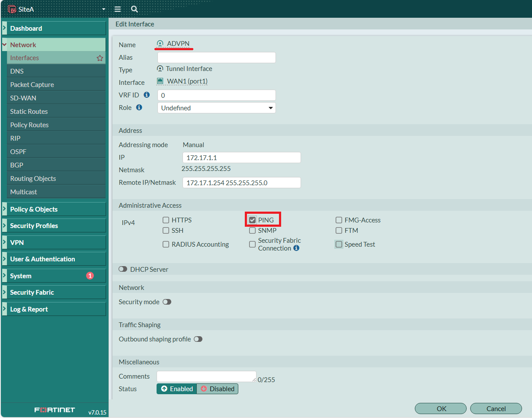The image size is (532, 418).
Task: Click Cancel to discard changes
Action: (x=496, y=408)
